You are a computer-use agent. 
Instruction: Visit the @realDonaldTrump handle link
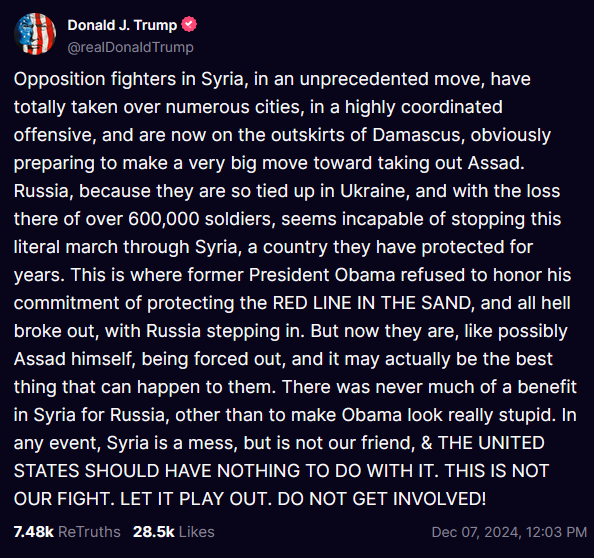[130, 47]
